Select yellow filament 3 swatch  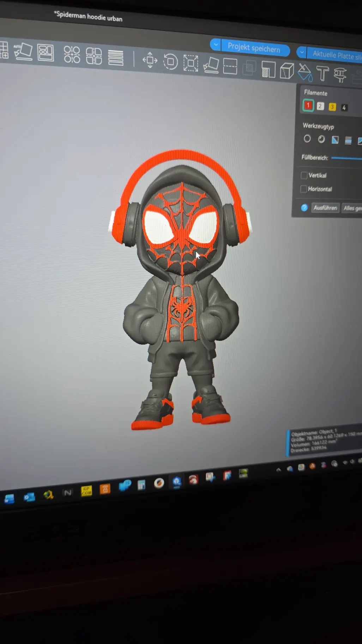pos(332,107)
